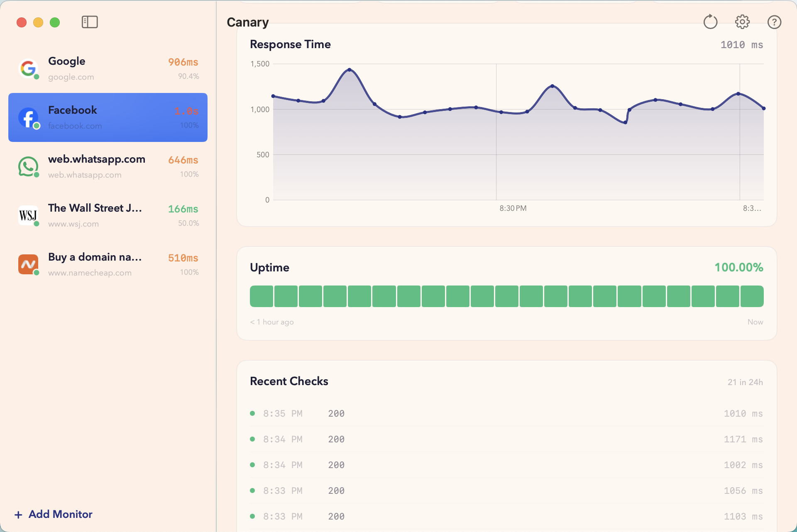Click the Add Monitor button
Viewport: 797px width, 532px height.
pos(53,514)
